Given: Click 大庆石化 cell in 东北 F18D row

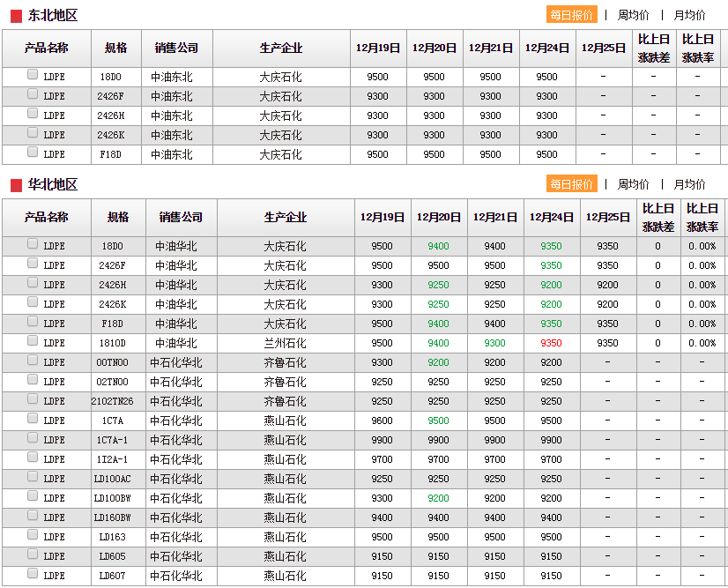Looking at the screenshot, I should 280,154.
